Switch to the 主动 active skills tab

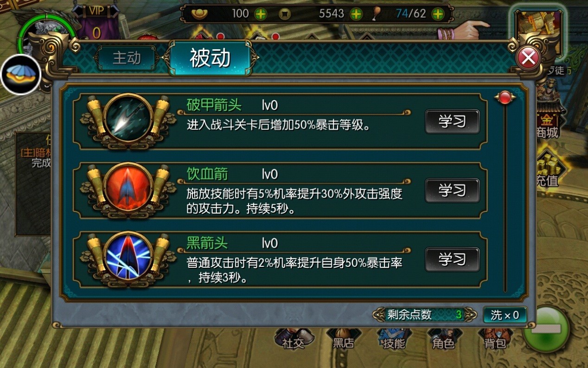coord(127,58)
